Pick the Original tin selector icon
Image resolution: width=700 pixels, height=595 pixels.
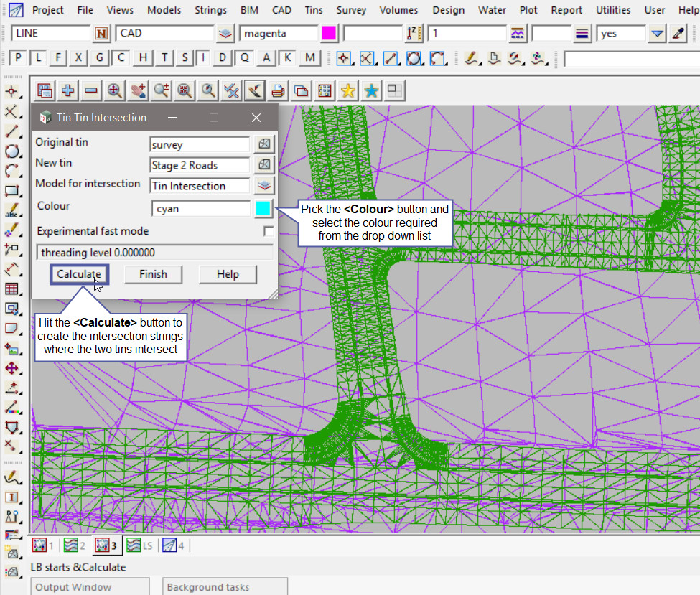(x=265, y=144)
